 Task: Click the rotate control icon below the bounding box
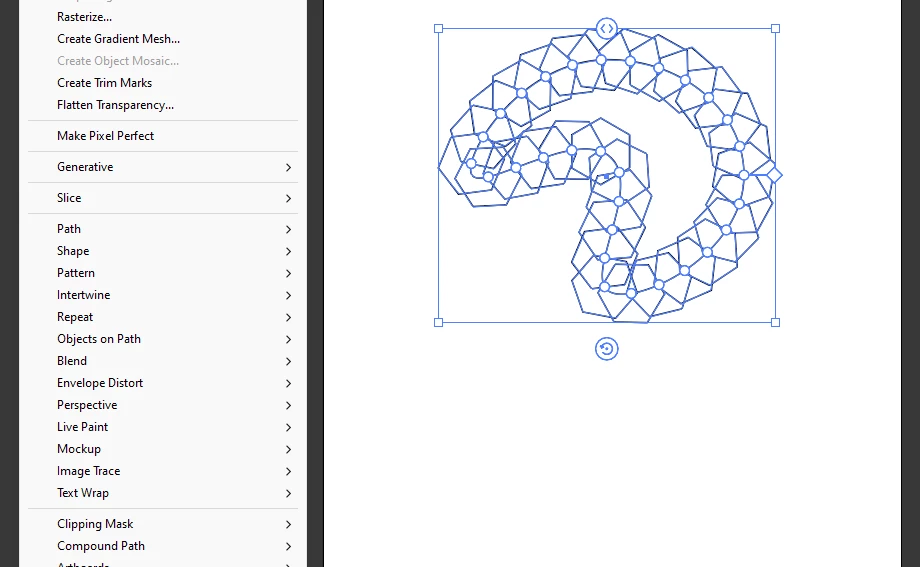pyautogui.click(x=607, y=349)
